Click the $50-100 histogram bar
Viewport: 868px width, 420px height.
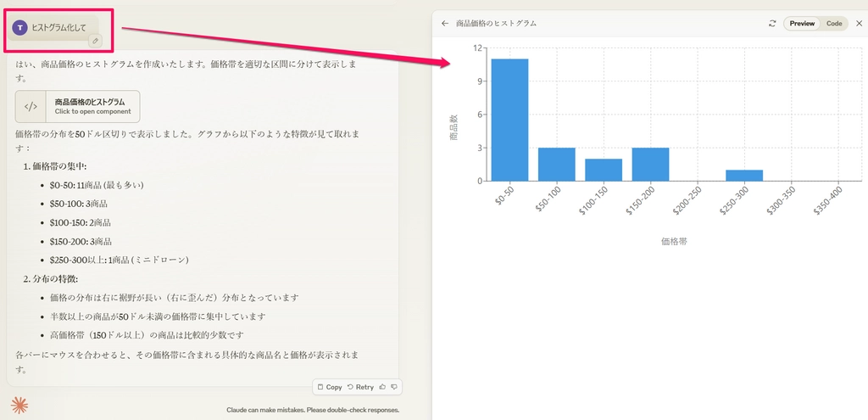point(556,164)
